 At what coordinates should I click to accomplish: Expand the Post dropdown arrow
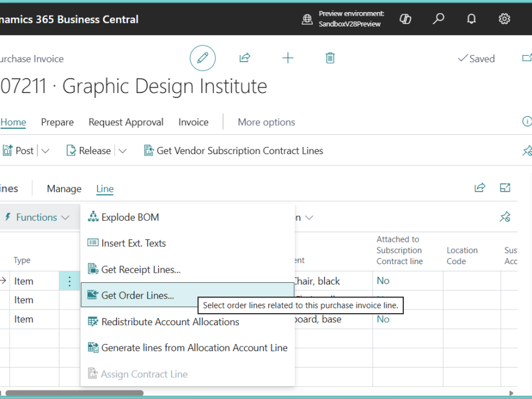click(45, 151)
